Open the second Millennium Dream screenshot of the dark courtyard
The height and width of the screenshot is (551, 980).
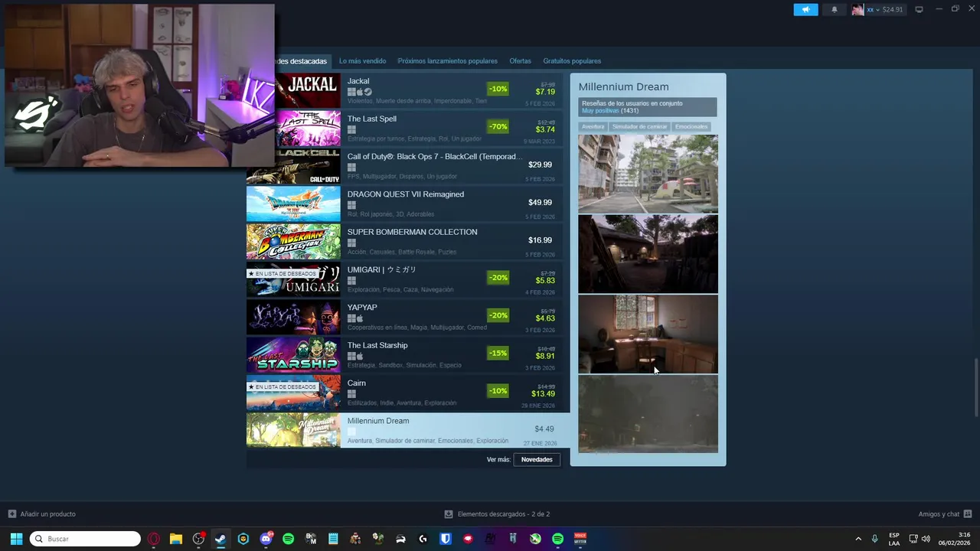[x=648, y=254]
